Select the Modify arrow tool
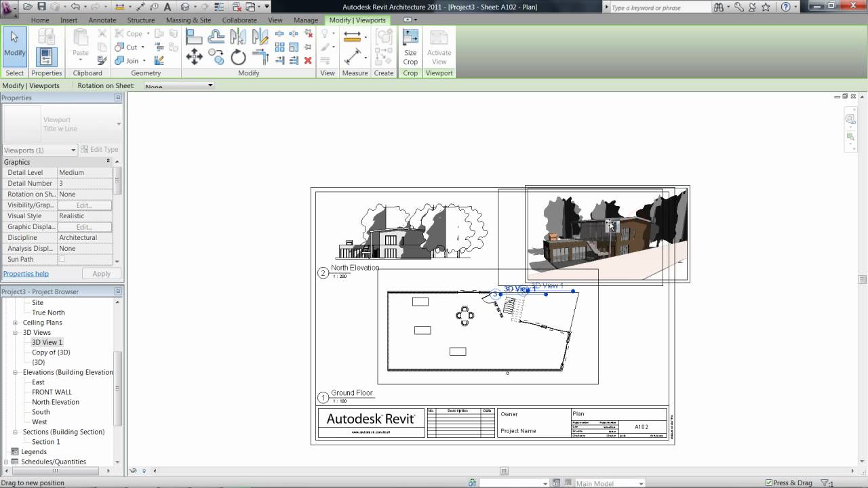Viewport: 868px width, 488px height. (x=14, y=46)
